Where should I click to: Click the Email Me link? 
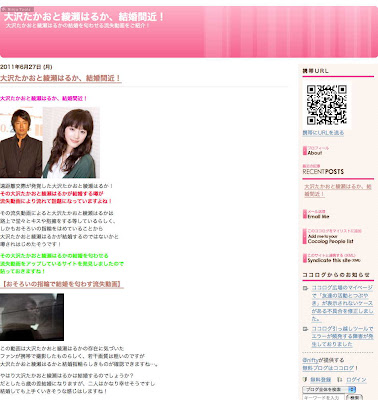point(318,216)
